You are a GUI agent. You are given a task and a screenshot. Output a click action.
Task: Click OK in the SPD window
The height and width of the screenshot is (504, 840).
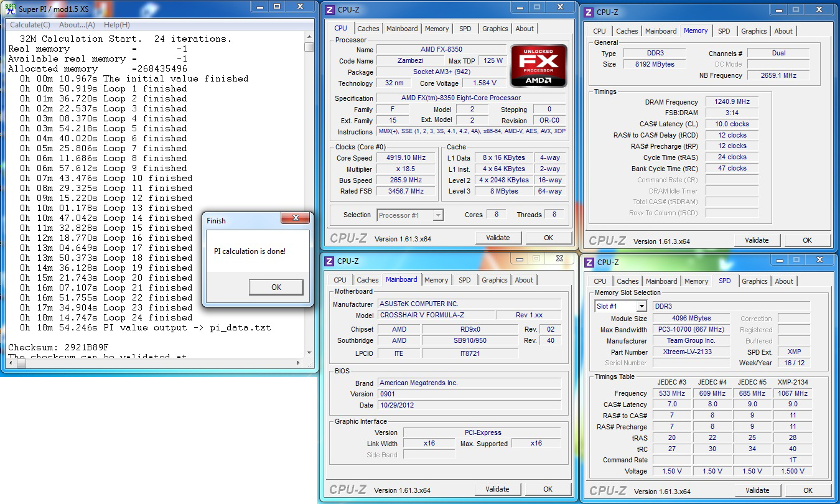pyautogui.click(x=808, y=490)
